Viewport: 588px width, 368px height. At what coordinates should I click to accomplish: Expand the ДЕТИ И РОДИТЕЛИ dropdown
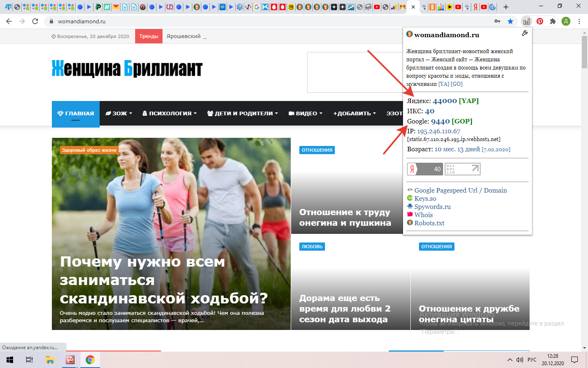(x=243, y=113)
